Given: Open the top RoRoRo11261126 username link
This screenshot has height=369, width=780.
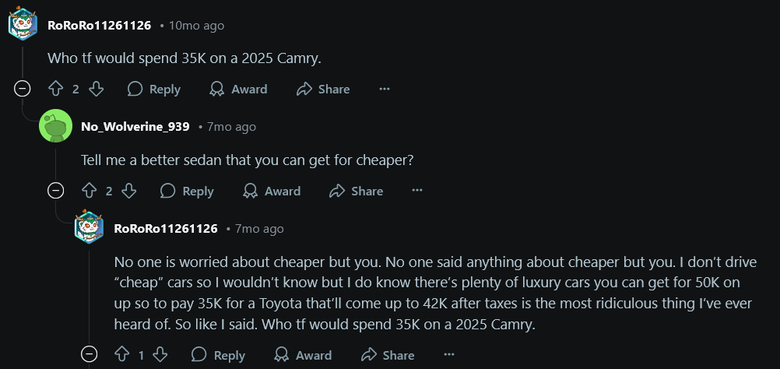Looking at the screenshot, I should (x=99, y=25).
